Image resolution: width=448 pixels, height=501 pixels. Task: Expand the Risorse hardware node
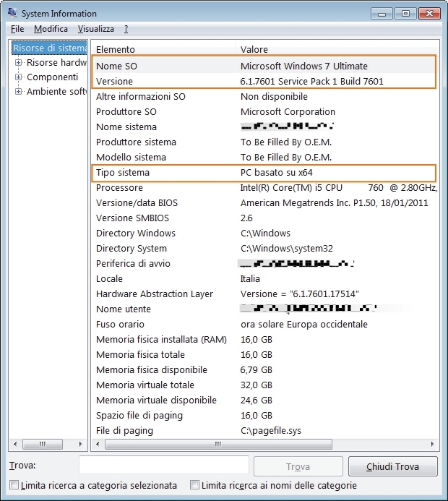(x=19, y=63)
